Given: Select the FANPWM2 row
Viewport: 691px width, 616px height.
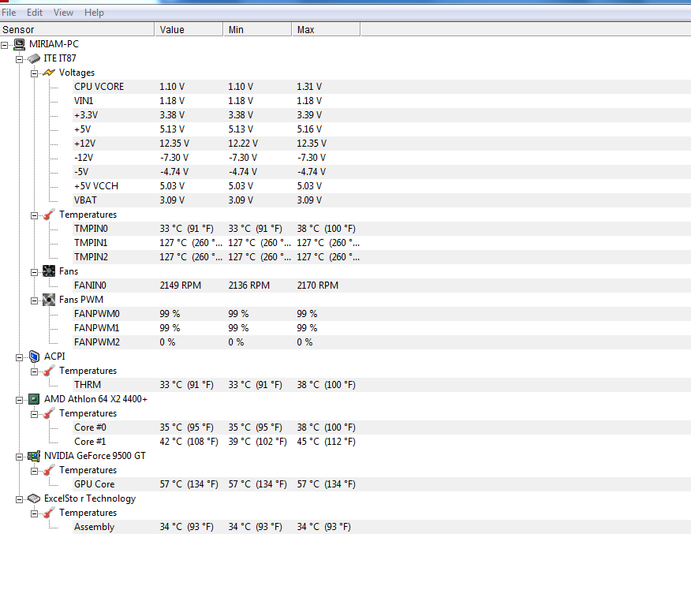Looking at the screenshot, I should pos(382,342).
